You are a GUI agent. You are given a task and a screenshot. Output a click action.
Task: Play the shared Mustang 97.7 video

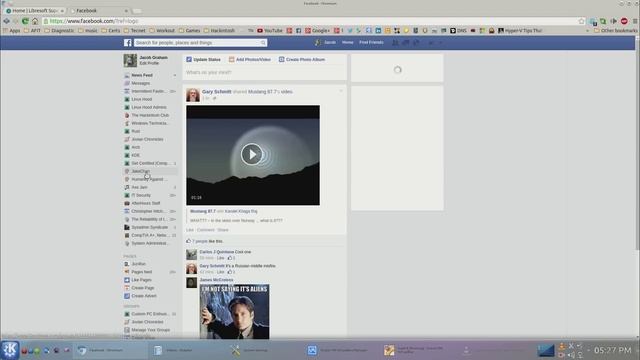[251, 154]
